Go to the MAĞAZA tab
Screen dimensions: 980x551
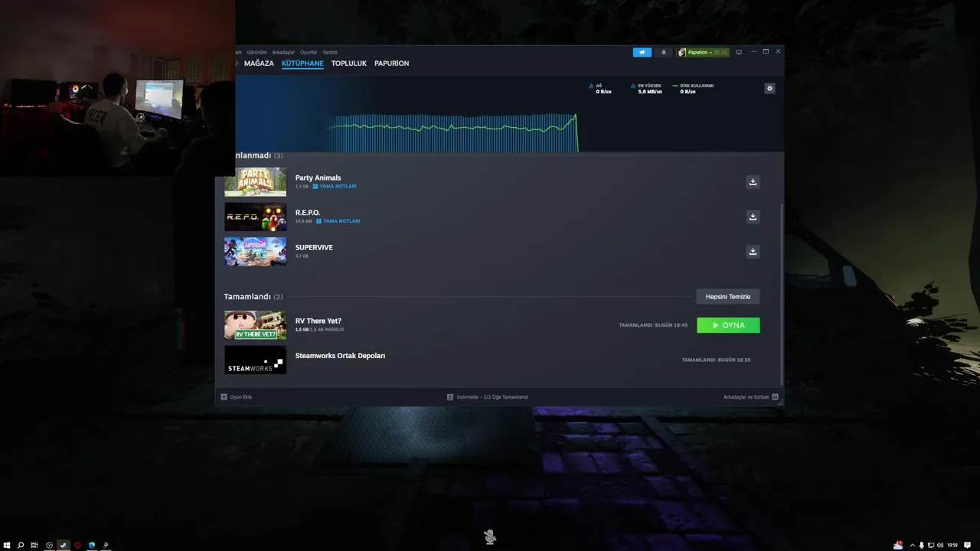[x=259, y=64]
